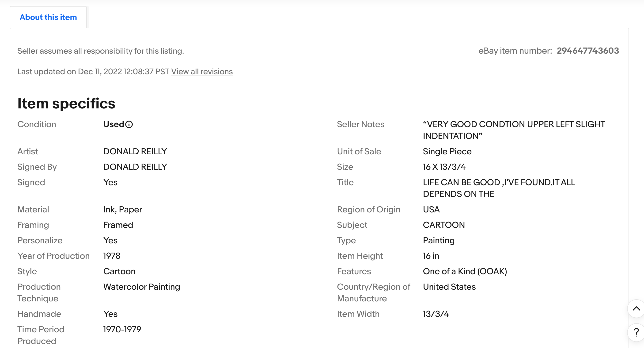Click the info icon next to Used

coord(129,124)
